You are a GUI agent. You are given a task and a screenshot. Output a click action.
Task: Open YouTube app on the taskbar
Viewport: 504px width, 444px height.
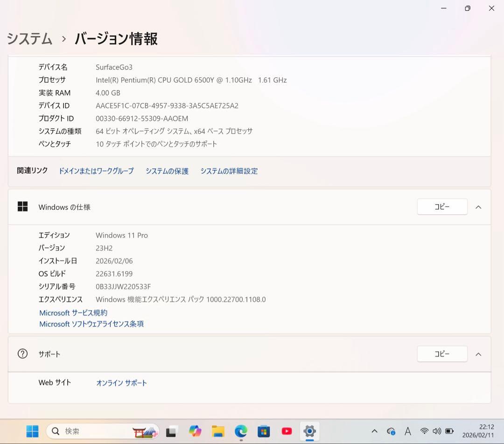[x=287, y=431]
